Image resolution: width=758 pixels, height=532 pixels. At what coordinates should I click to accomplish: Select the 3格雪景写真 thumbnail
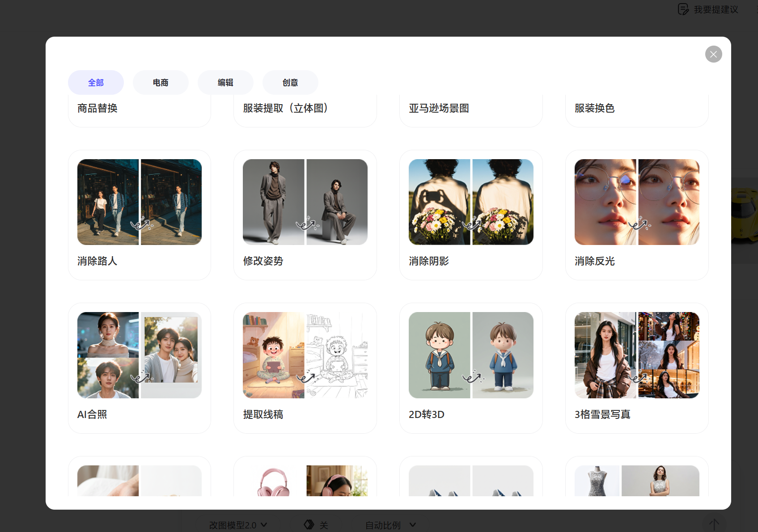click(637, 355)
